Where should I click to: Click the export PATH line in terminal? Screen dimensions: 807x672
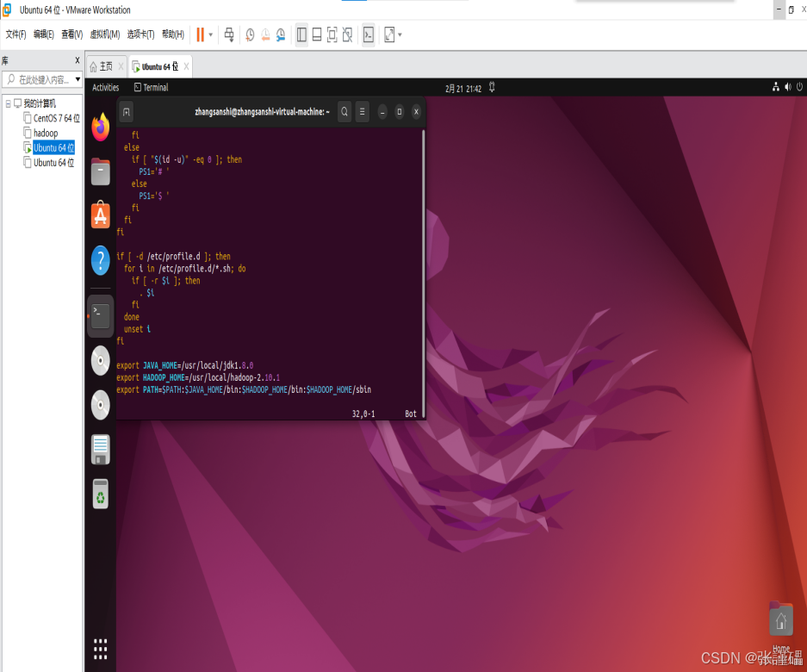coord(244,389)
